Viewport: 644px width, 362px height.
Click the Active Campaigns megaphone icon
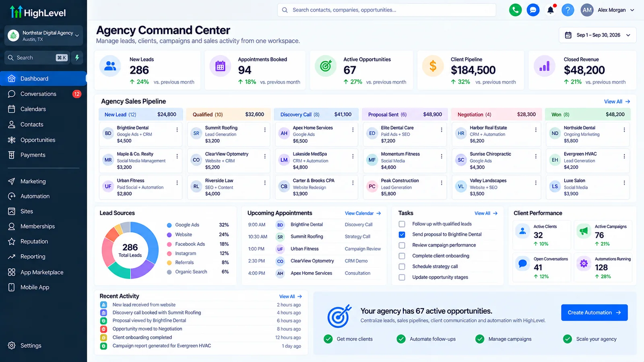[x=584, y=231]
